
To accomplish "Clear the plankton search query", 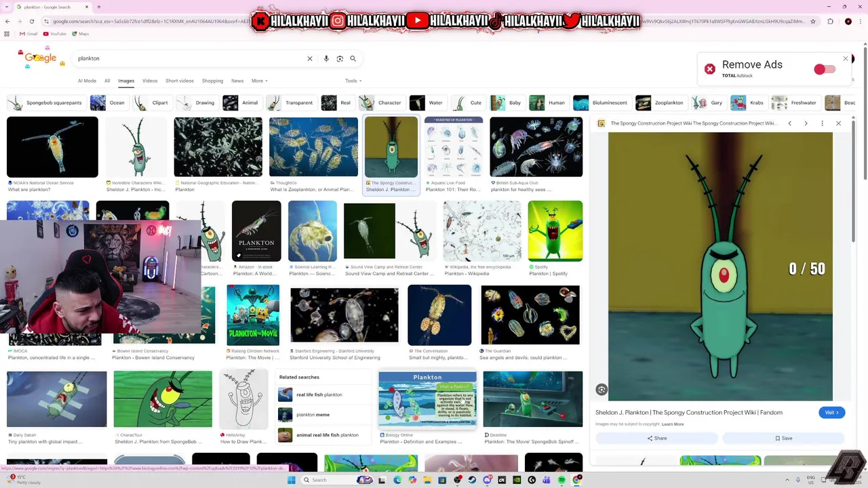I will pyautogui.click(x=310, y=59).
